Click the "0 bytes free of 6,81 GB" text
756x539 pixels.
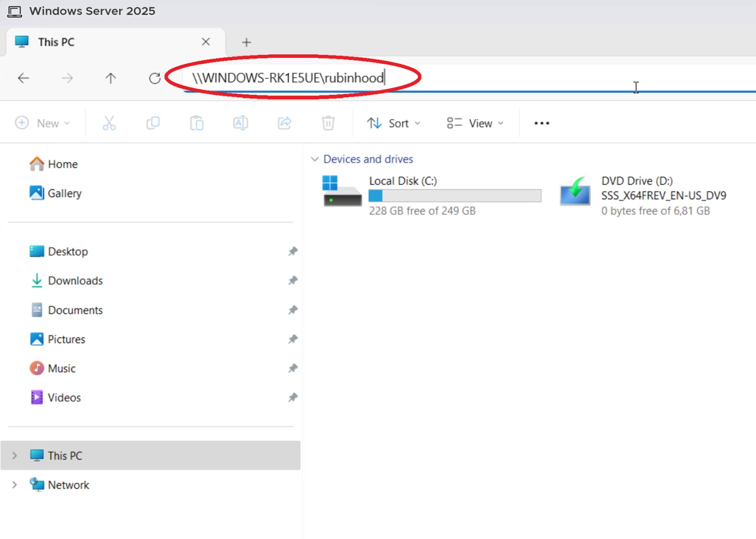pos(656,211)
